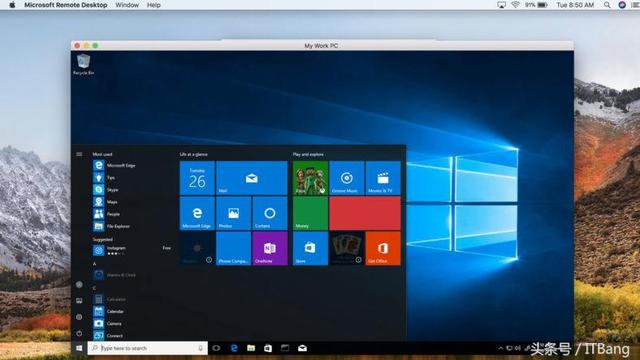
Task: Open the Groove Music tile
Action: click(x=347, y=178)
